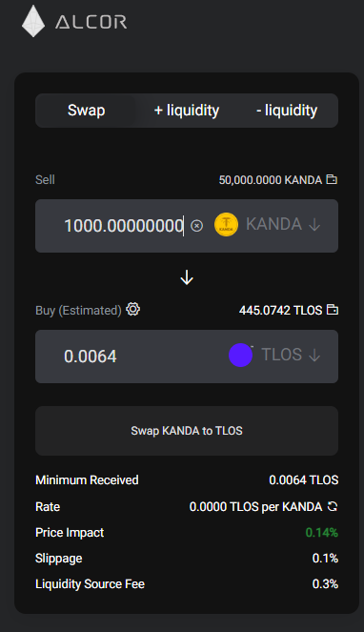This screenshot has height=632, width=364.
Task: Click the Alcor diamond logo
Action: point(33,21)
